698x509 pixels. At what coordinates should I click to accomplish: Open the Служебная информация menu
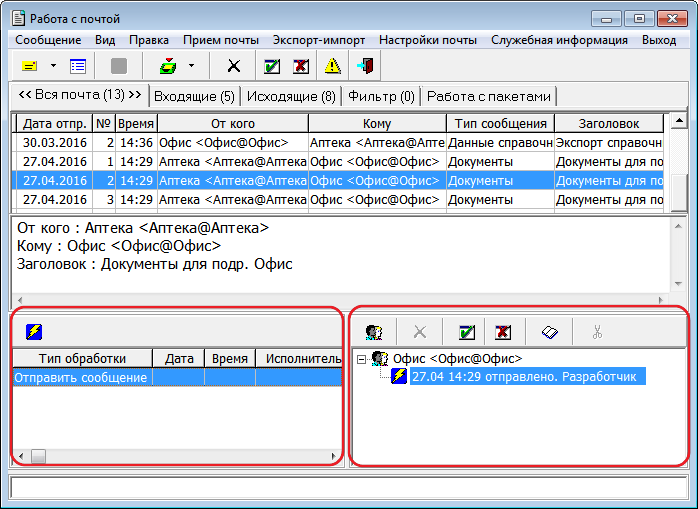pos(559,40)
